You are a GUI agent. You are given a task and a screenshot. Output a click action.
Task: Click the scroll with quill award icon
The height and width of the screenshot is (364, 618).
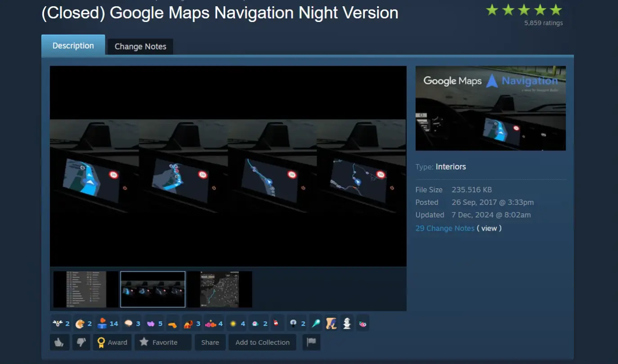(331, 323)
